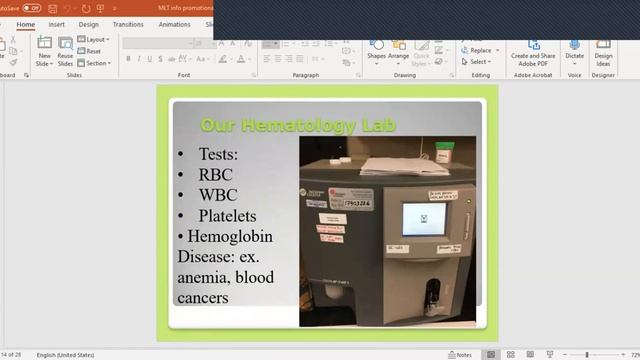The image size is (640, 360).
Task: Open the Section dropdown
Action: 94,63
